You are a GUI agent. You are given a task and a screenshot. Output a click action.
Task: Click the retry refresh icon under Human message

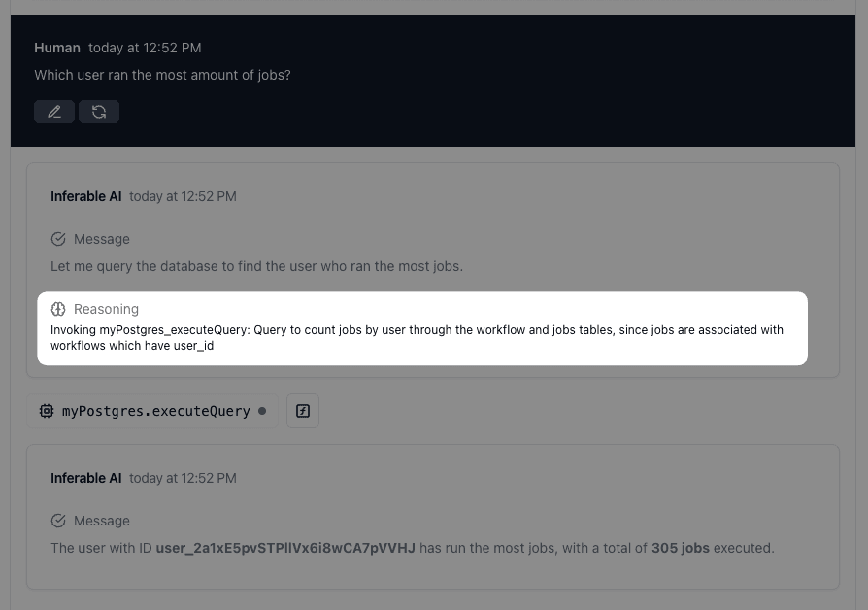99,112
